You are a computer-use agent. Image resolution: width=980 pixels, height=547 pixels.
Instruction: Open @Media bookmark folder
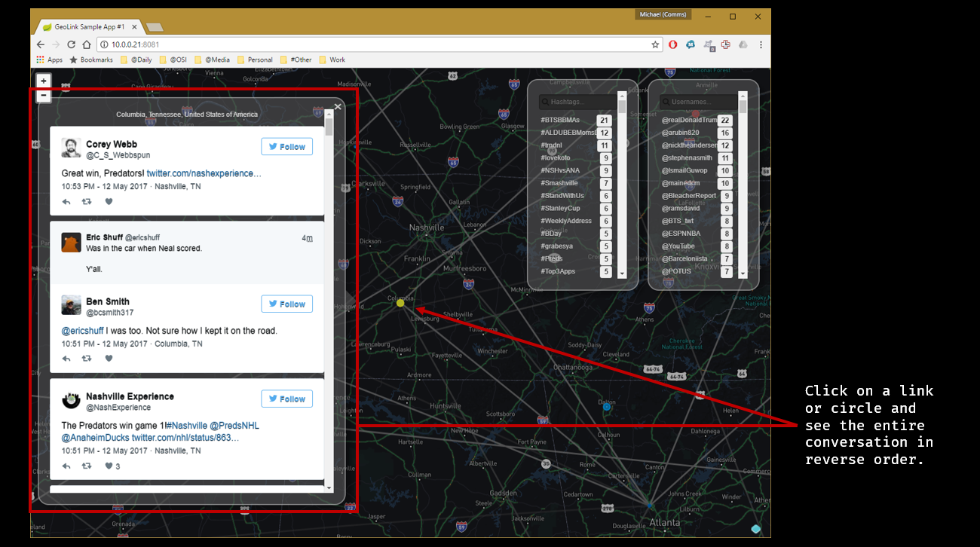click(212, 60)
